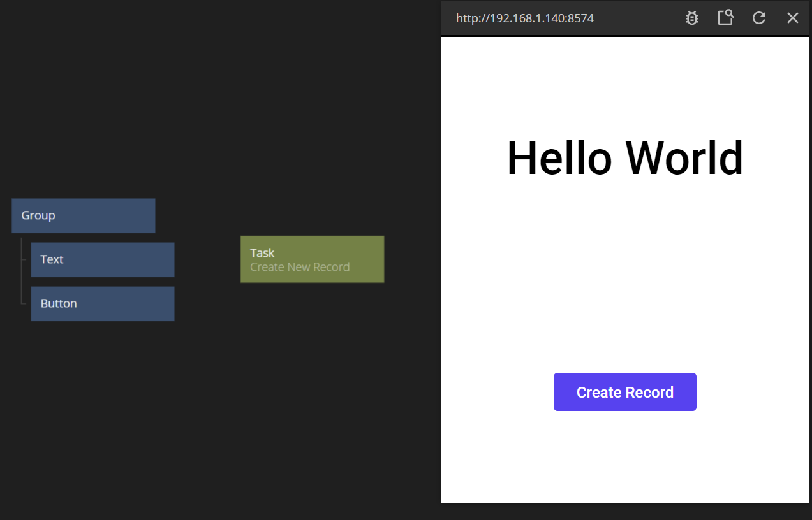Click the Create New Record label on Task node

click(x=300, y=268)
